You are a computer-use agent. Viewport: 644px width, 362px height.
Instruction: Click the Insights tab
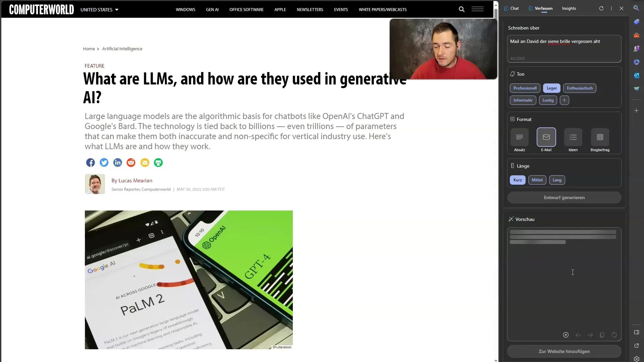click(569, 8)
